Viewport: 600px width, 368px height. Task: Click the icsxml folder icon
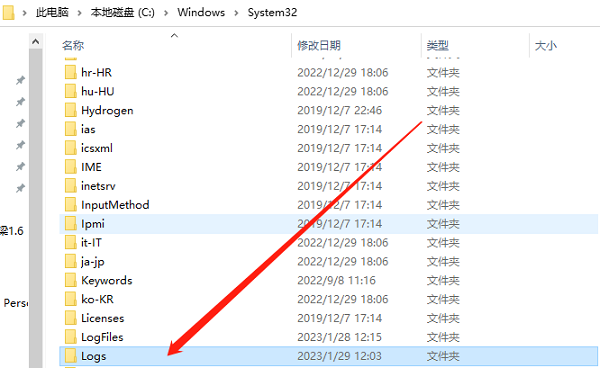pyautogui.click(x=70, y=148)
